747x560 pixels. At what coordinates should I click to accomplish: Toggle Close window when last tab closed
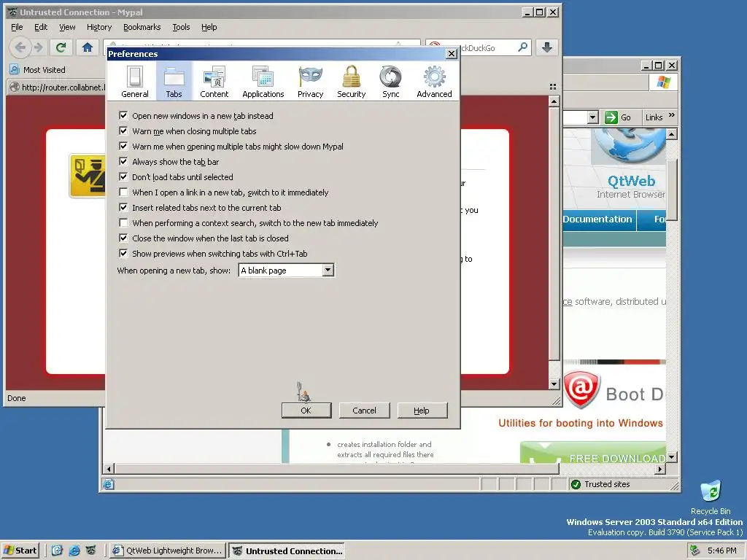[x=123, y=238]
